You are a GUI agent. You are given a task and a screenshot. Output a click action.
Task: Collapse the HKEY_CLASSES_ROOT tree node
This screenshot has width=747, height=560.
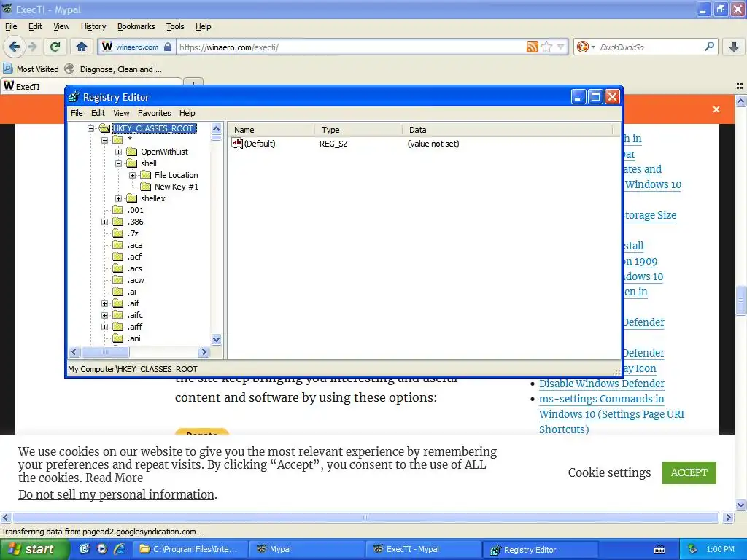90,128
